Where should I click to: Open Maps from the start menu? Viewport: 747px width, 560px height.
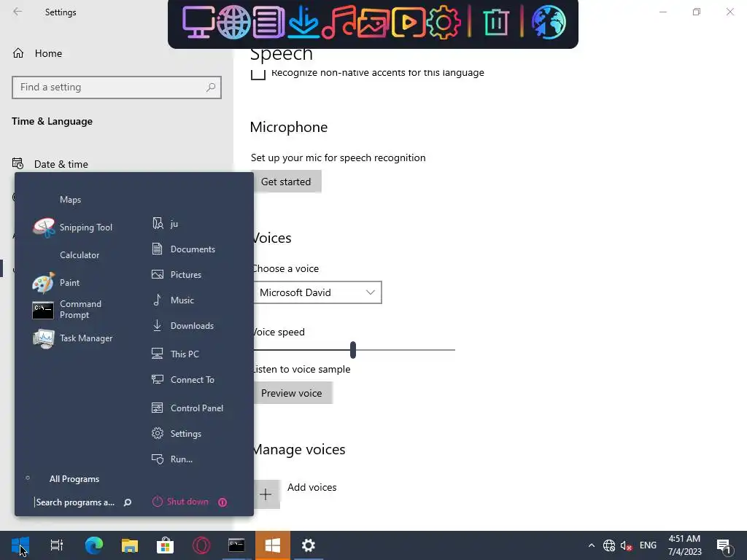(71, 200)
